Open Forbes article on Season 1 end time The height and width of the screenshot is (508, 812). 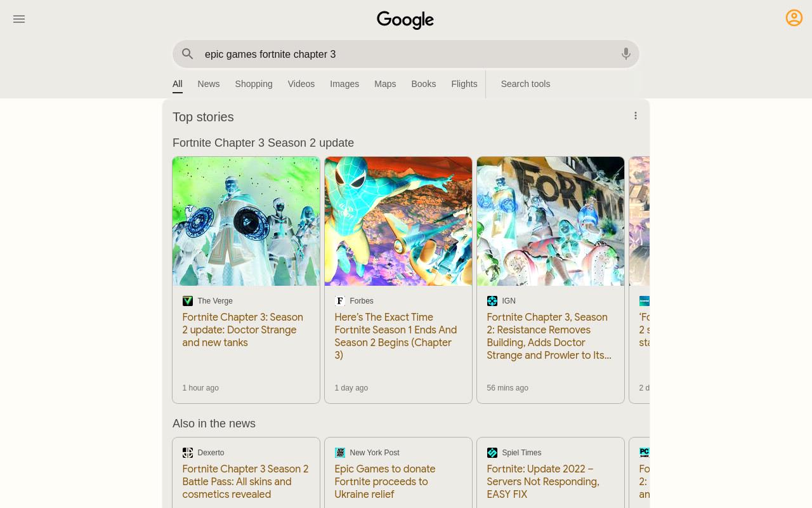click(x=396, y=336)
